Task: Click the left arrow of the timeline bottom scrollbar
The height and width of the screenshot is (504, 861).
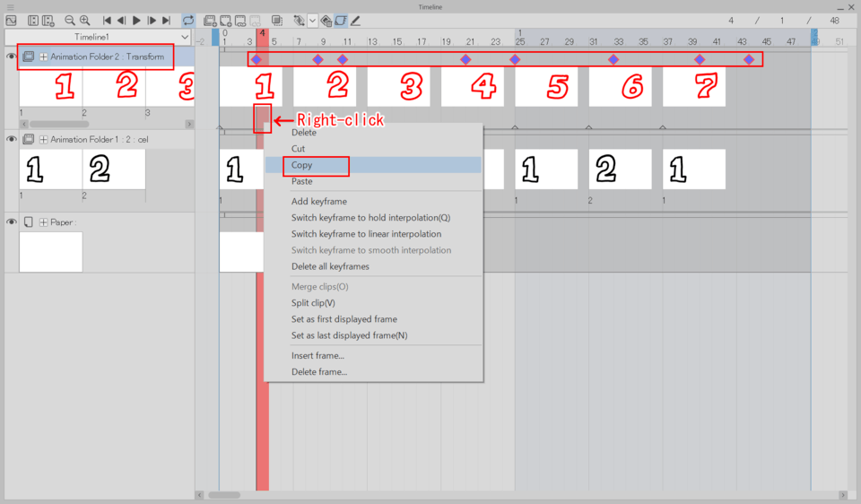Action: point(200,495)
